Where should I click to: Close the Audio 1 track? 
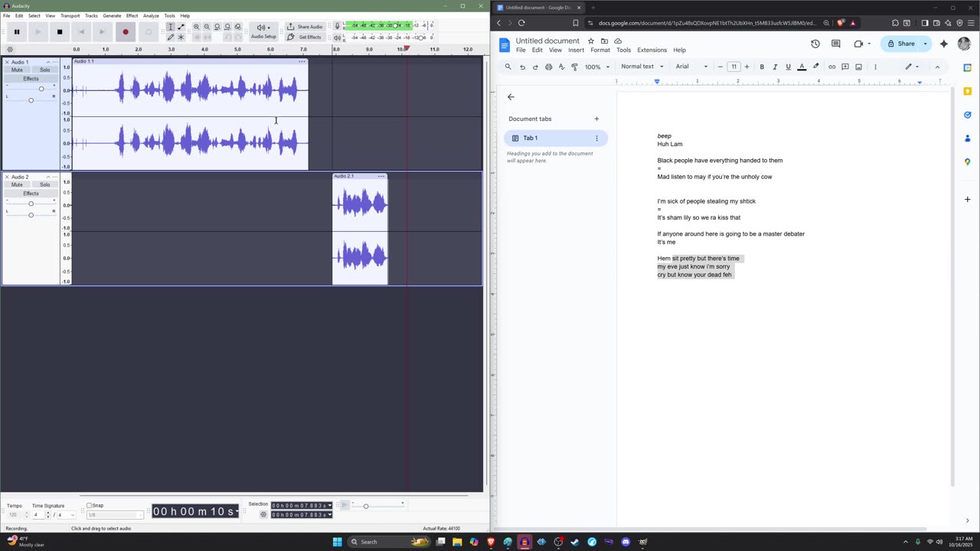(x=7, y=62)
